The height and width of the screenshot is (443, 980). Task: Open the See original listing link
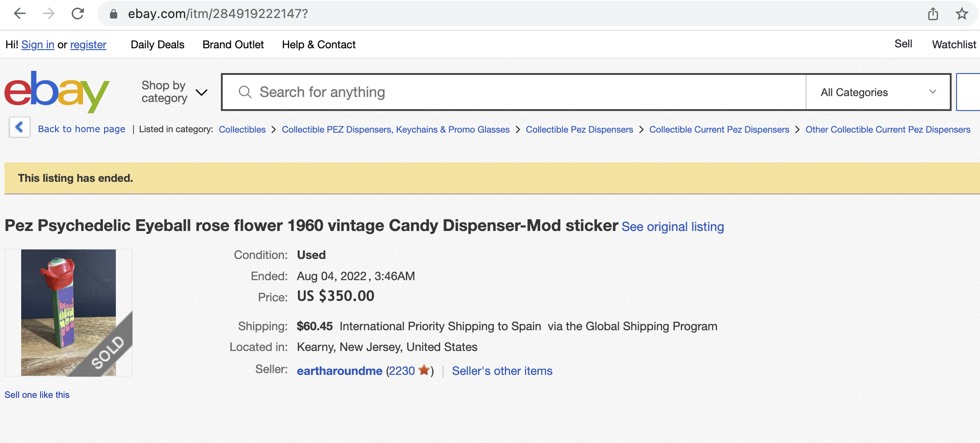pyautogui.click(x=673, y=226)
